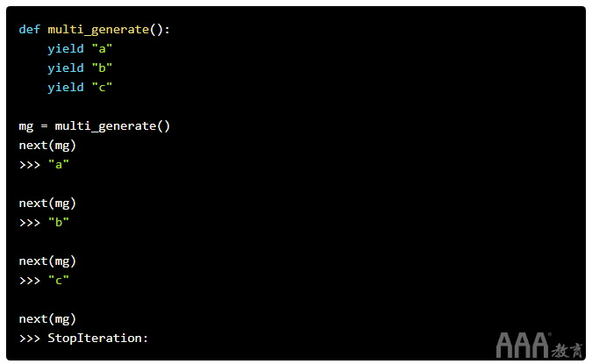Click the >>> prompt before "a" output
Viewport: 592px width, 364px height.
tap(30, 166)
